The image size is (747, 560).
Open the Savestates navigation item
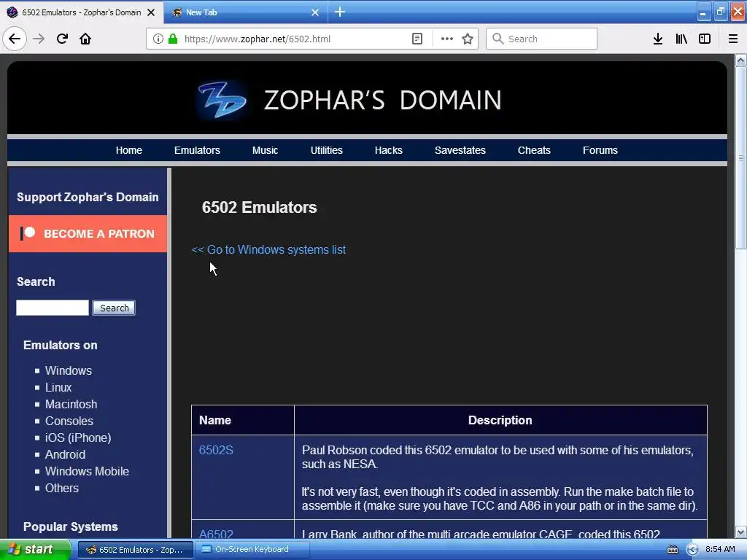click(460, 150)
